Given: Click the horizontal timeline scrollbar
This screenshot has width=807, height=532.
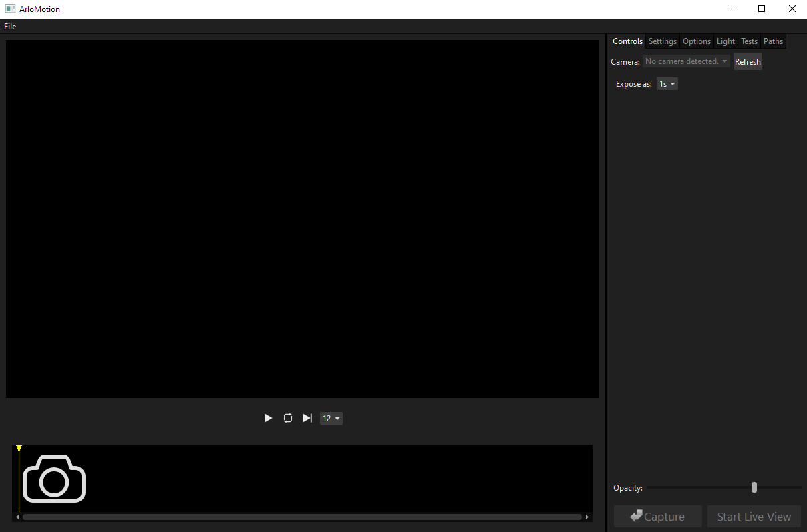Looking at the screenshot, I should (302, 517).
